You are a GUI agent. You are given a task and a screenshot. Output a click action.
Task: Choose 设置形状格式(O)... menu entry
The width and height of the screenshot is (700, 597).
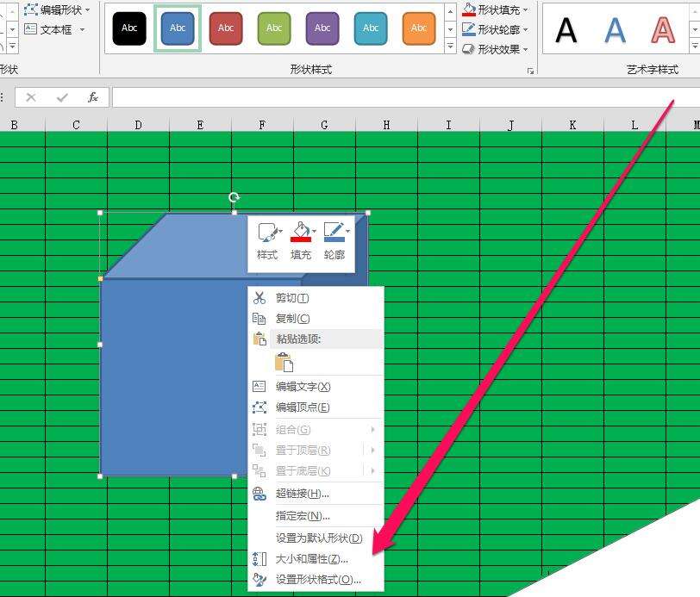point(316,579)
